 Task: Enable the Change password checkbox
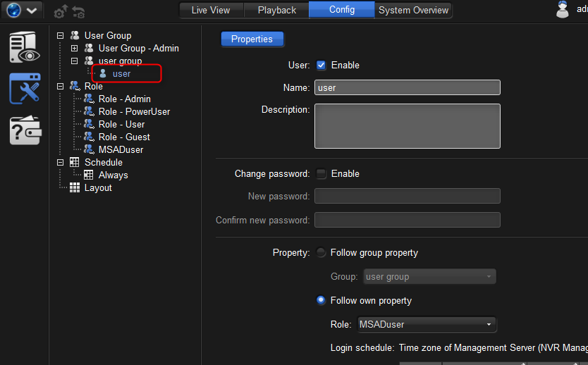321,173
